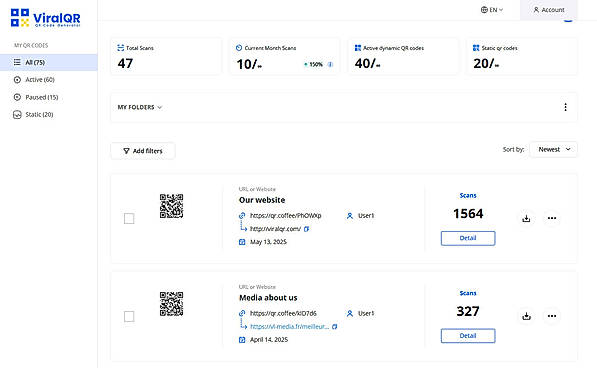597x368 pixels.
Task: Open Detail for Media about us
Action: tap(468, 336)
